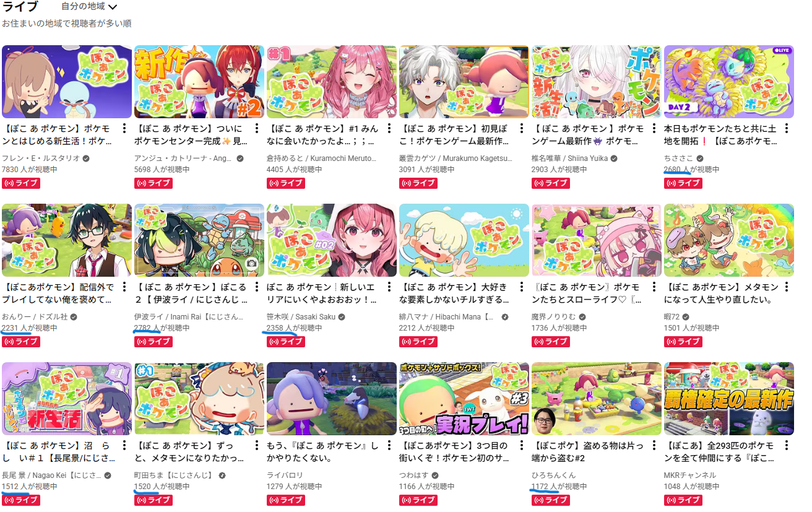Open the DAY 2 sunflower stream thumbnail
This screenshot has width=812, height=512.
pyautogui.click(x=729, y=82)
